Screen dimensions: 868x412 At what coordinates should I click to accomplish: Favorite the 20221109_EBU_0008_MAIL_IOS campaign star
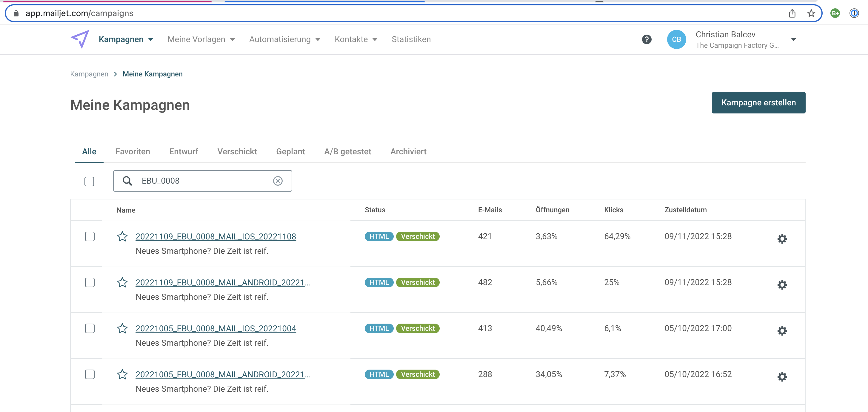point(122,237)
